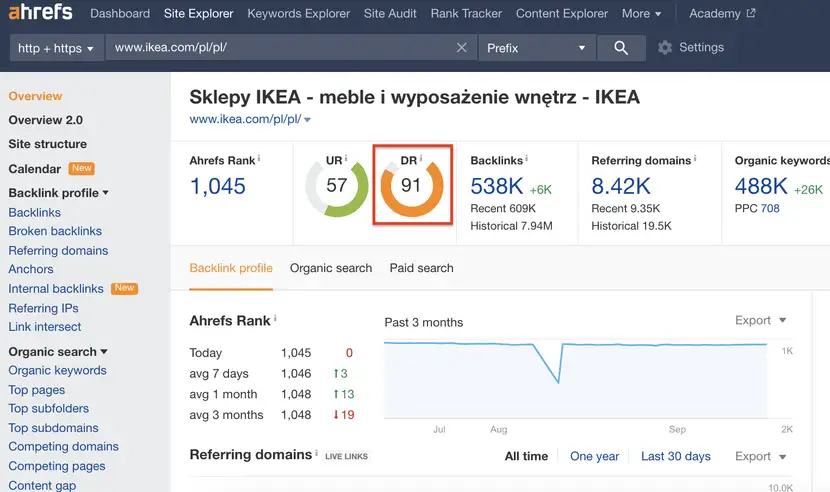The width and height of the screenshot is (830, 492).
Task: Open the dropdown next to www.ikea.com/pl/pl/ URL
Action: [x=308, y=120]
